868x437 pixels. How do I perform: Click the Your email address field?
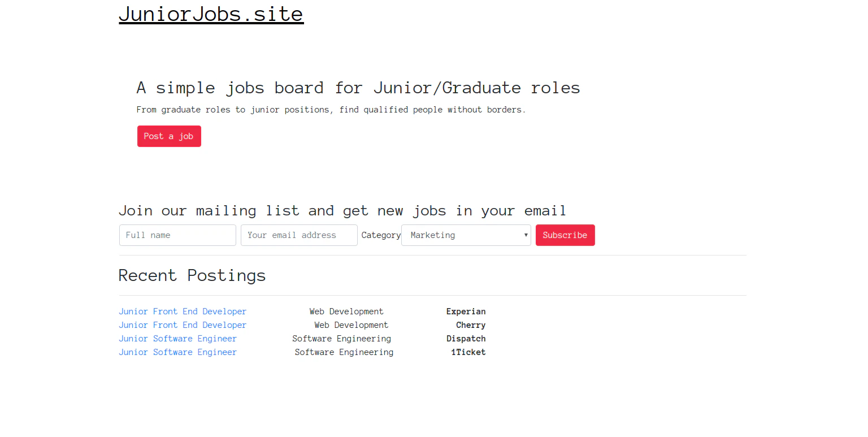[x=298, y=235]
